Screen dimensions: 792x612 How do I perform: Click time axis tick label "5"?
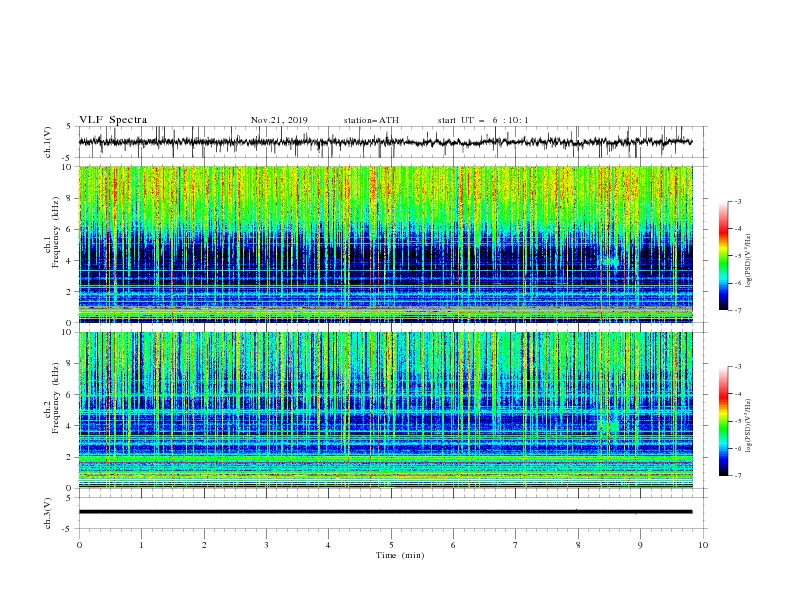point(391,545)
